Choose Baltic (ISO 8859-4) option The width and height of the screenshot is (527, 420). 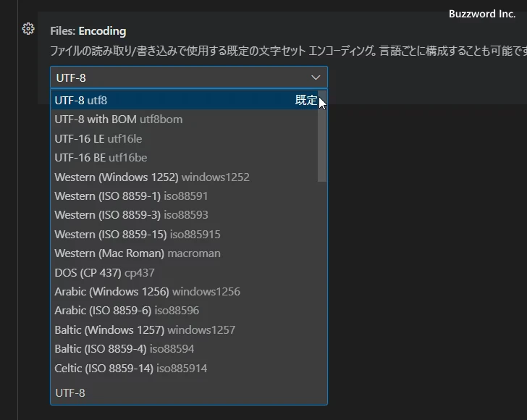click(124, 349)
